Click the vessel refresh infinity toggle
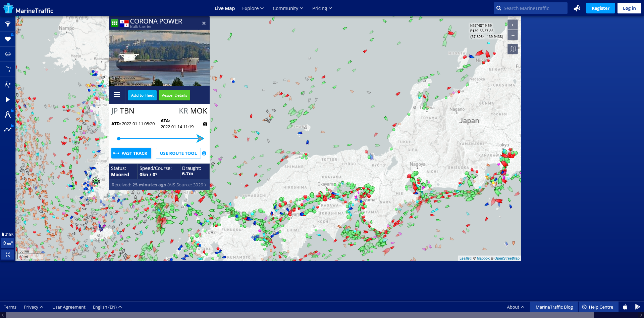Viewport: 644px width, 318px height. 8,243
